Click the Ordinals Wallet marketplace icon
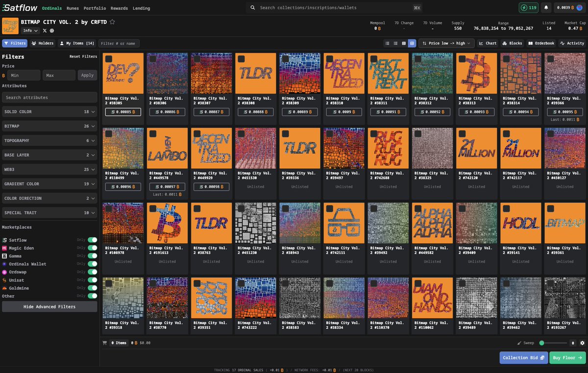 [4, 264]
